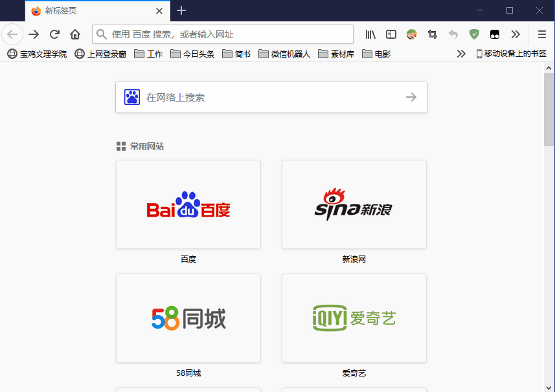Screen dimensions: 555x392
Task: Open the 素材库 bookmark folder
Action: coord(336,54)
